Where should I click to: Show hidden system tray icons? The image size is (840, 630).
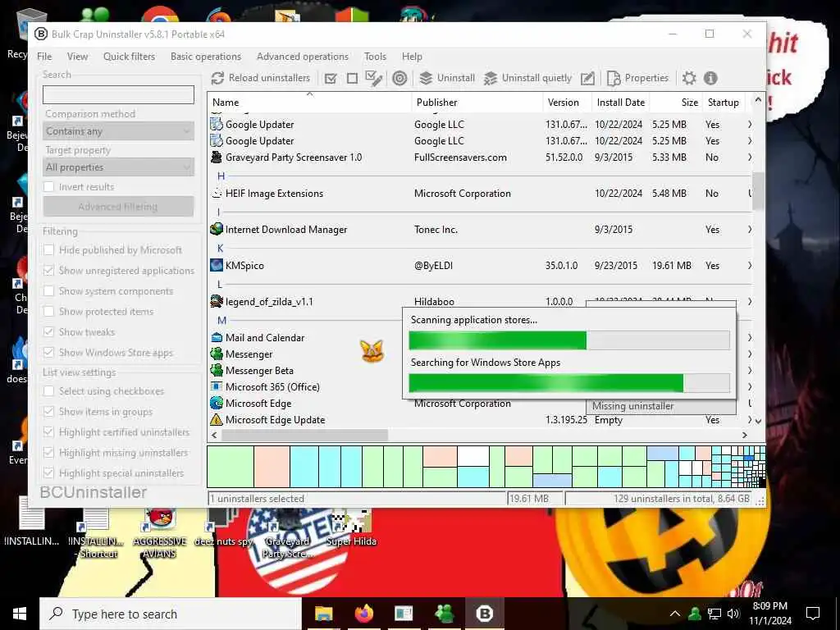pos(675,614)
